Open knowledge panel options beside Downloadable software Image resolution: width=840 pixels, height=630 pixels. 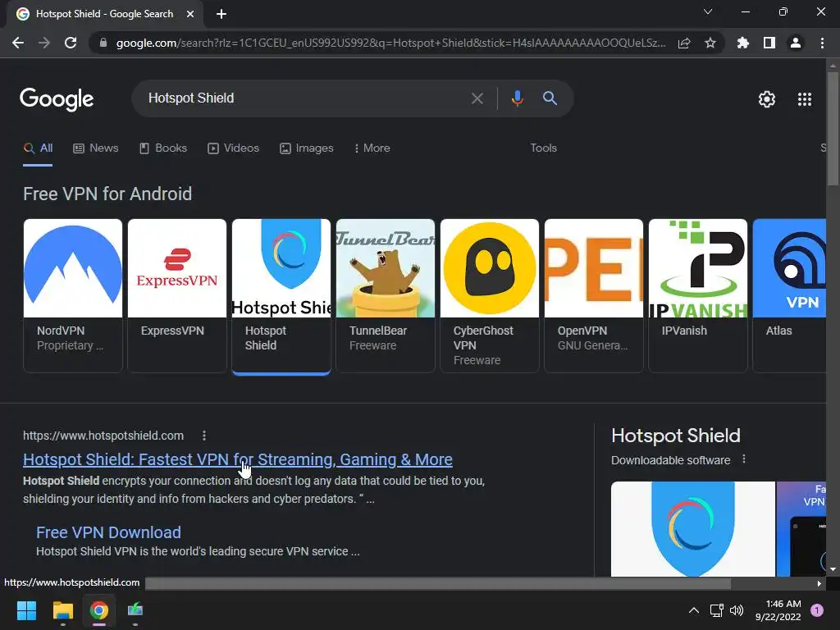point(743,459)
